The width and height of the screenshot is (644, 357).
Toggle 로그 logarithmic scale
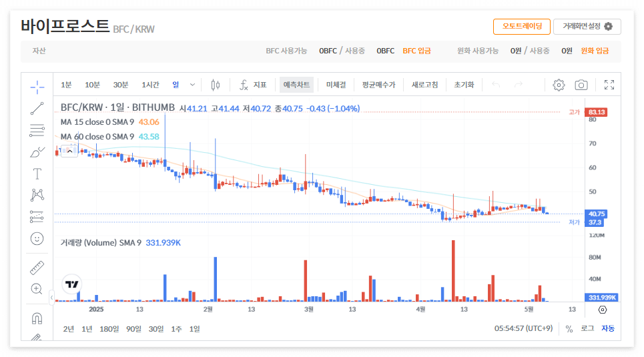coord(587,329)
